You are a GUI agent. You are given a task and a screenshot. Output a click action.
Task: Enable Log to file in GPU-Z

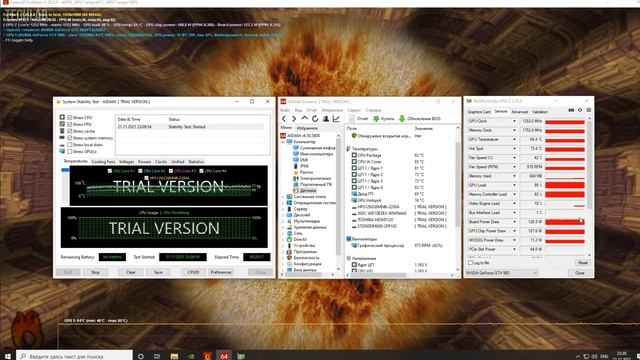470,263
